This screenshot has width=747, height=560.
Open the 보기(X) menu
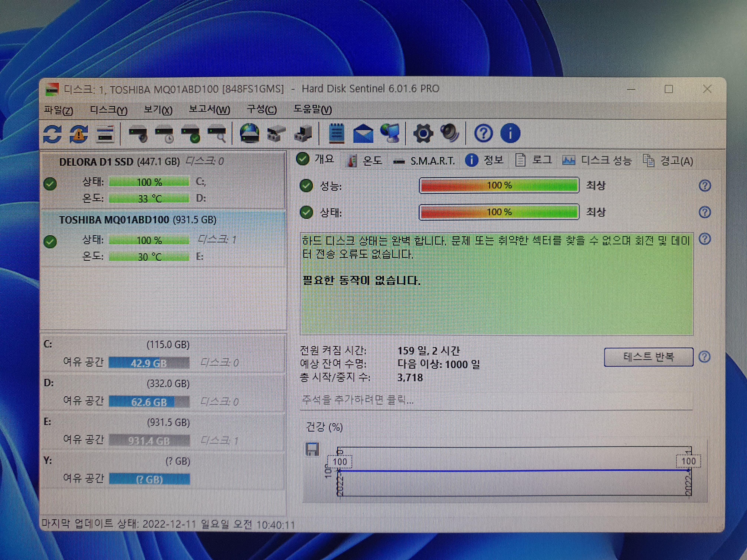158,110
